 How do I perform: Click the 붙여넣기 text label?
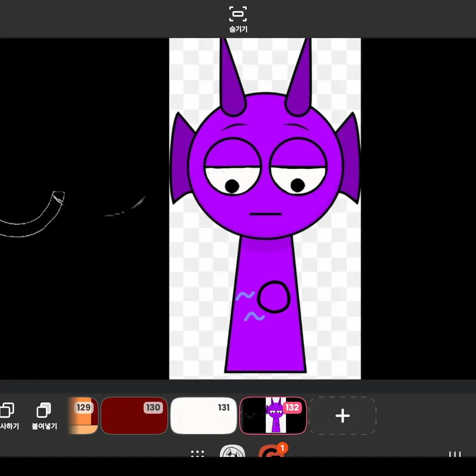pyautogui.click(x=44, y=426)
